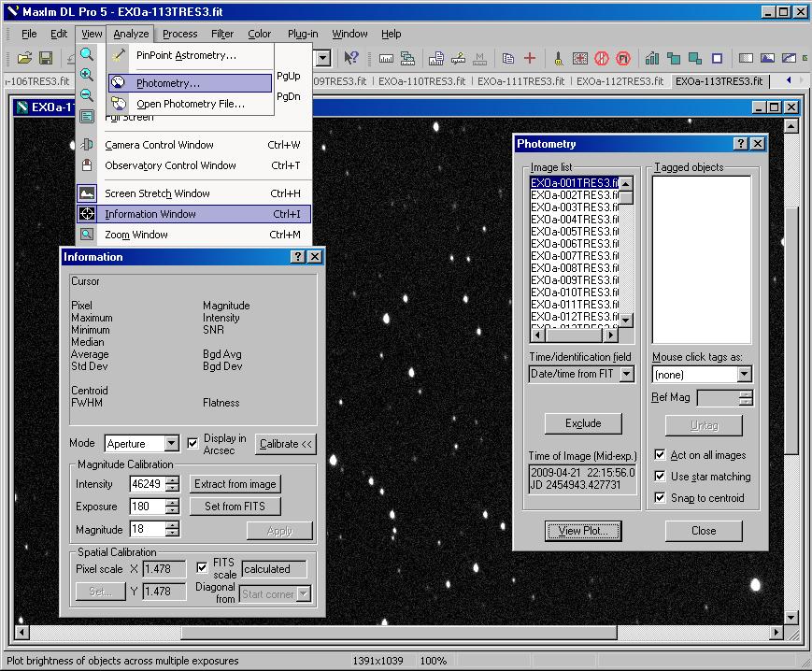812x671 pixels.
Task: Click the bar chart toolbar icon
Action: pyautogui.click(x=652, y=58)
